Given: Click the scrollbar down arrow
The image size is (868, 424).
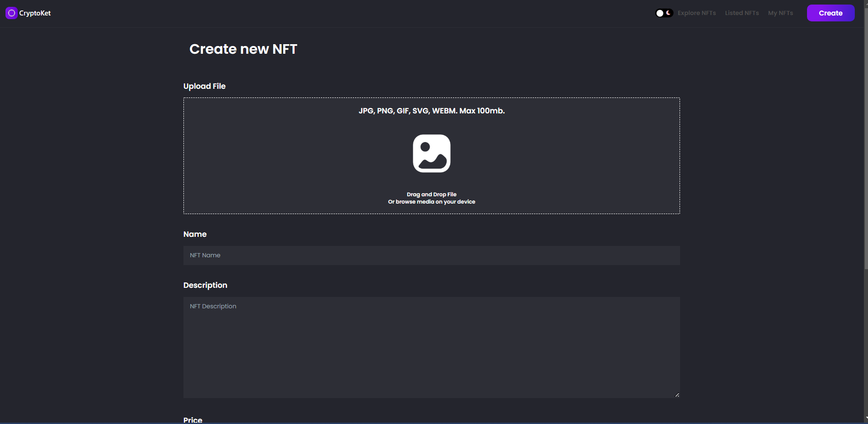Looking at the screenshot, I should click(x=866, y=418).
